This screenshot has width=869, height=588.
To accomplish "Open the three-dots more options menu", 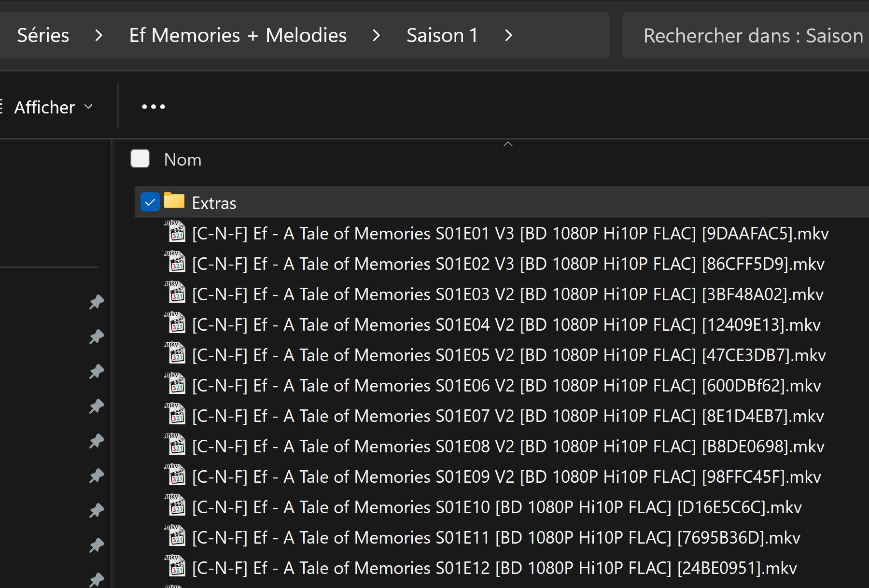I will 154,107.
